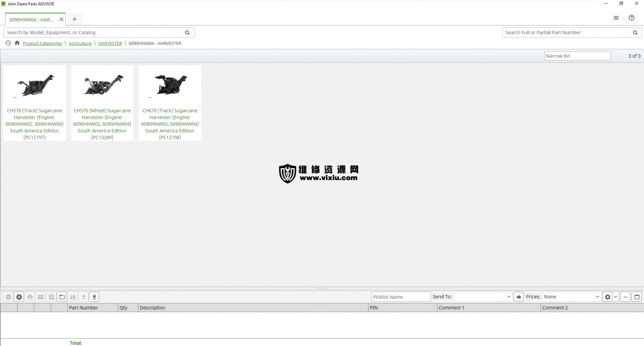Image resolution: width=644 pixels, height=346 pixels.
Task: Click the Picklist Name field
Action: pos(401,297)
